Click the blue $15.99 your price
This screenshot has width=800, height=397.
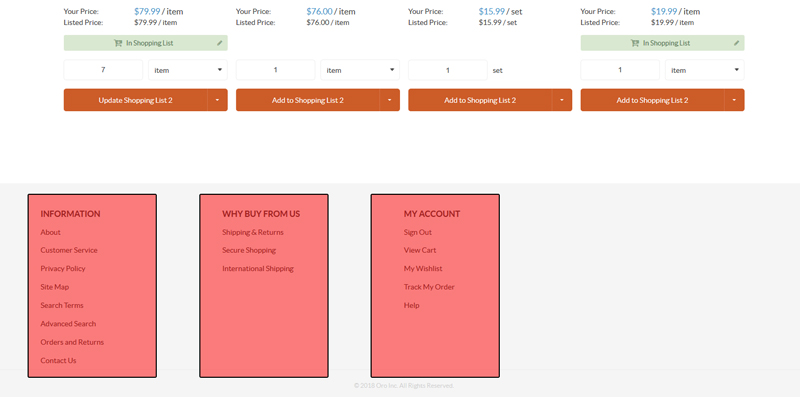pyautogui.click(x=492, y=11)
